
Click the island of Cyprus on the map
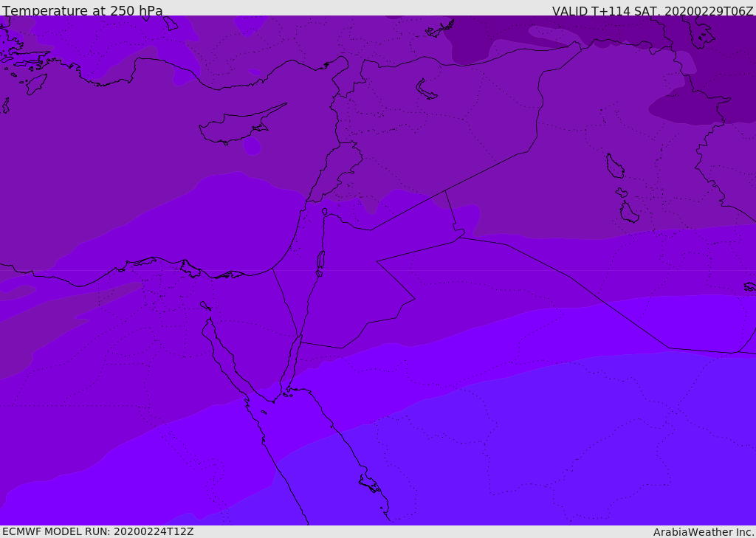(241, 125)
